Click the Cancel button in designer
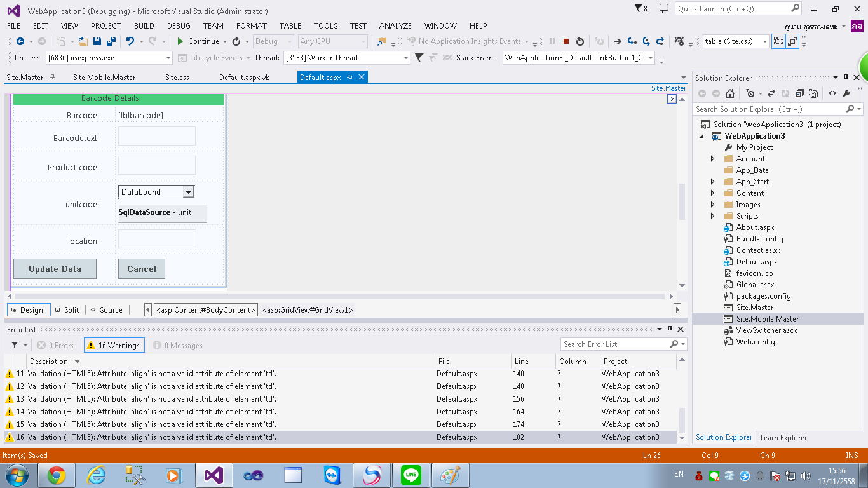Viewport: 868px width, 488px height. point(142,269)
